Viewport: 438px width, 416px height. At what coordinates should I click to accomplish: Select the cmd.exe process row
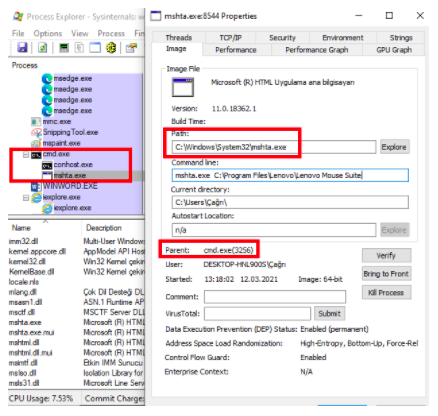tap(50, 154)
